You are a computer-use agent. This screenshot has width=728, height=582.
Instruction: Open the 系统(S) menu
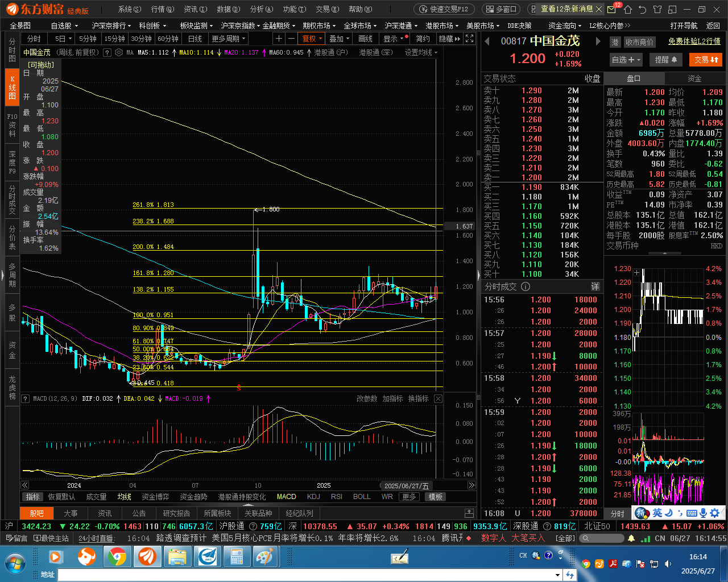(129, 9)
